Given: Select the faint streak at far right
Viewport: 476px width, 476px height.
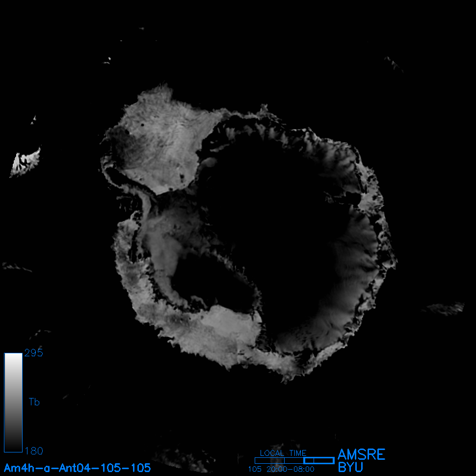Looking at the screenshot, I should (x=444, y=308).
